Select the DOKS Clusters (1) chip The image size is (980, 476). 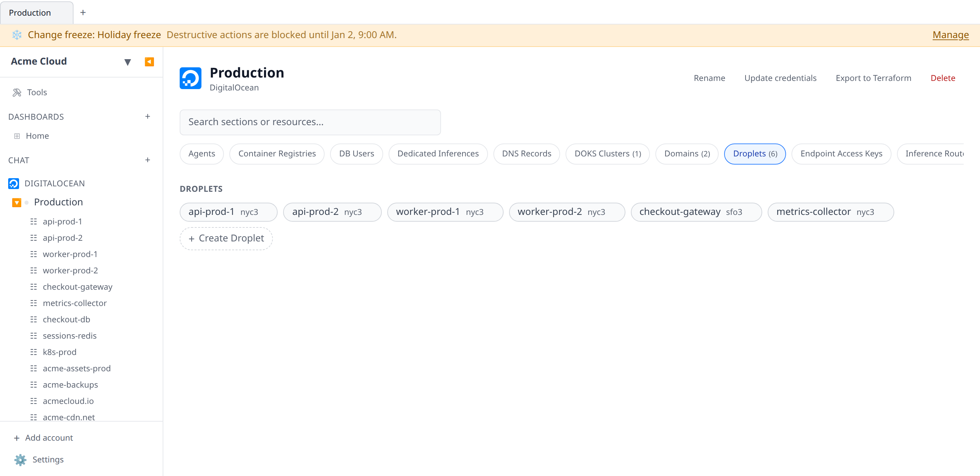[607, 154]
